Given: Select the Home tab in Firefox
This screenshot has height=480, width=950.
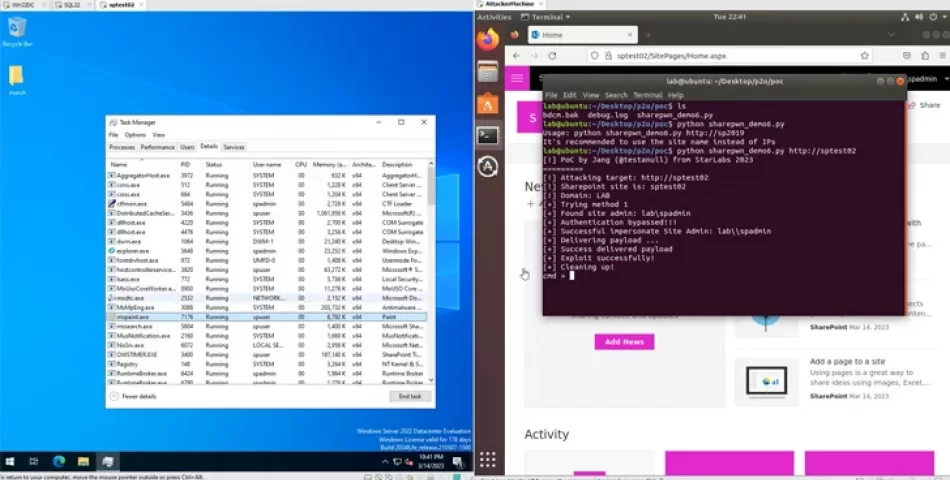Looking at the screenshot, I should click(x=582, y=35).
